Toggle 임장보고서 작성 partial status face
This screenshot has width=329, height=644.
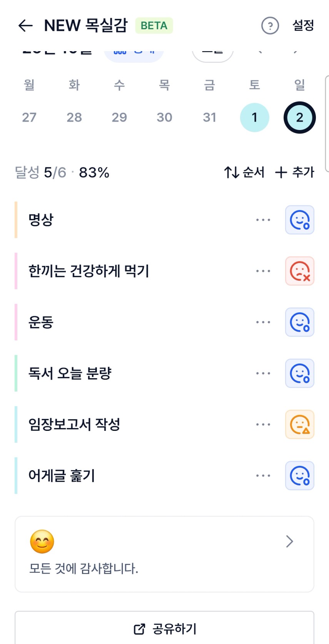(x=299, y=425)
